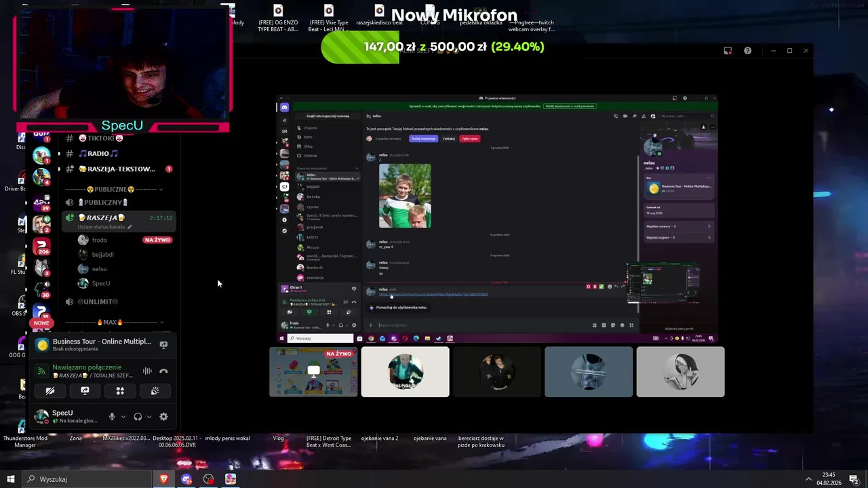
Task: Deafen audio with the headphones icon
Action: click(x=138, y=417)
